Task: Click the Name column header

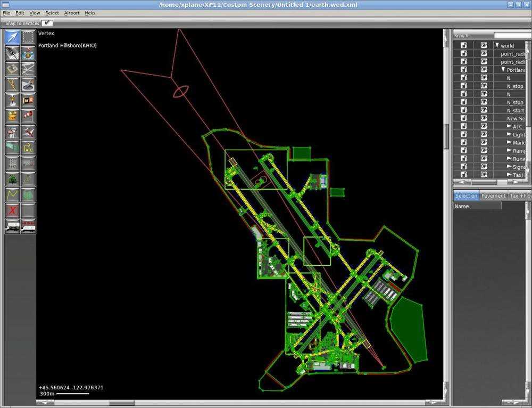Action: [477, 206]
